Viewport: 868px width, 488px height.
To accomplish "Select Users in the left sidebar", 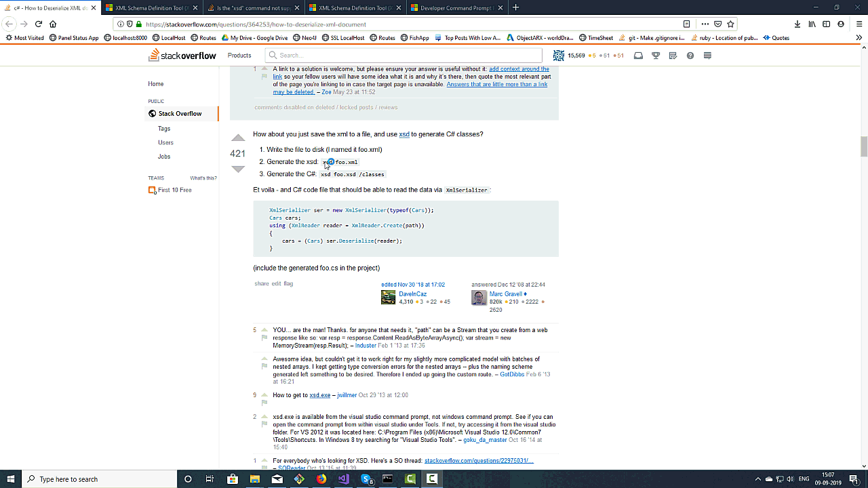I will (165, 142).
